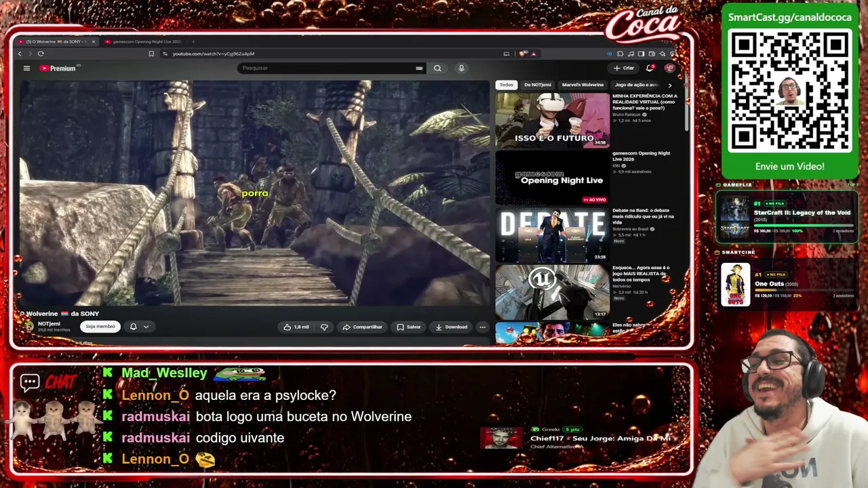Click the 'Chief117 - Seu Jorge' now-playing text
Viewport: 868px width, 488px height.
point(600,438)
